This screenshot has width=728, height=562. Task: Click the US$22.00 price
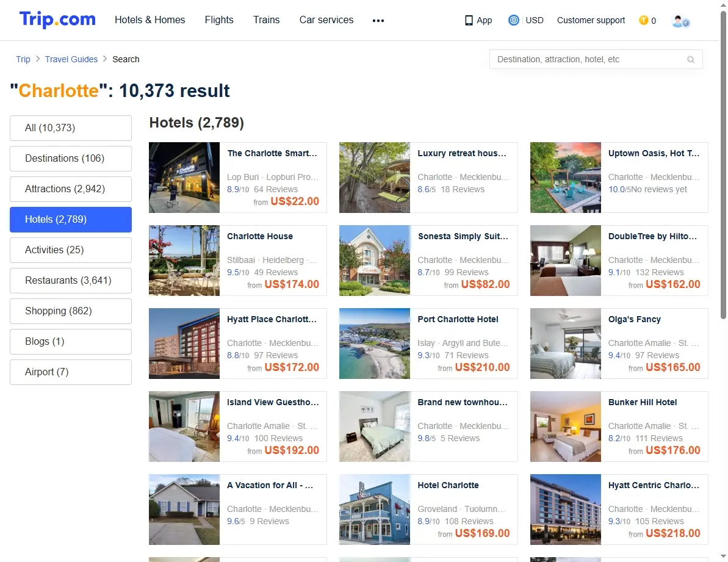point(295,201)
